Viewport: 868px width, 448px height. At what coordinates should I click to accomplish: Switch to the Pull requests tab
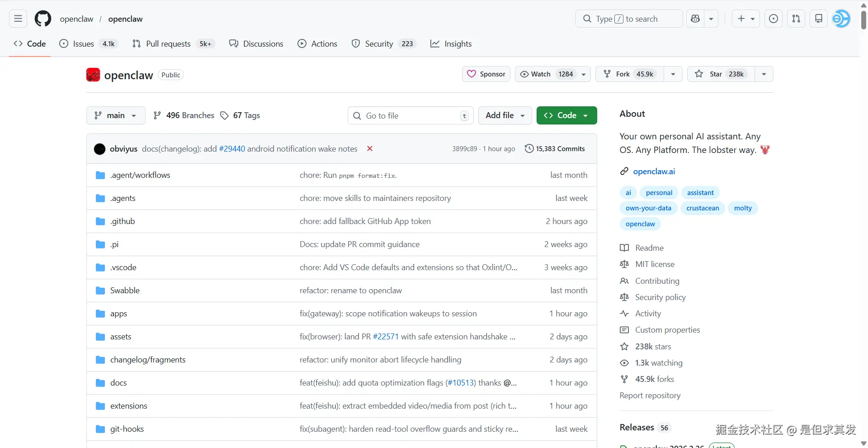coord(168,44)
